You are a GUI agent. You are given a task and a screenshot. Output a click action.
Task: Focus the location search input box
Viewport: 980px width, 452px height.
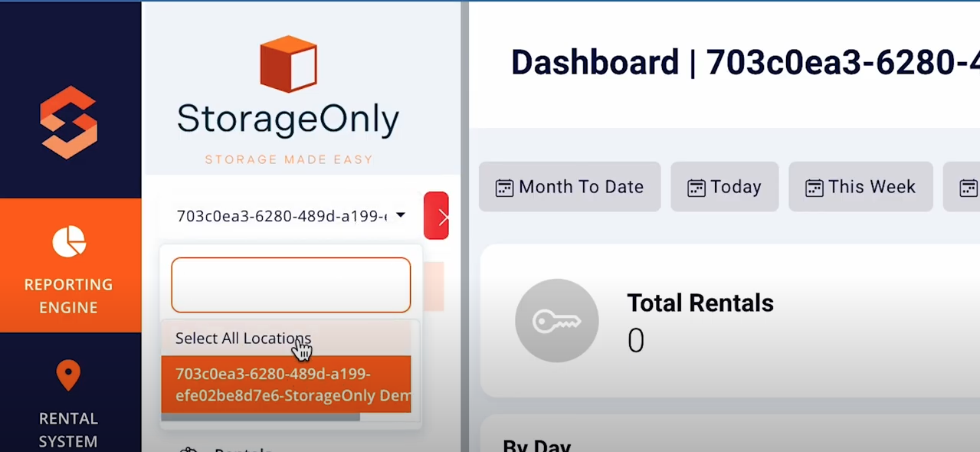[x=291, y=285]
